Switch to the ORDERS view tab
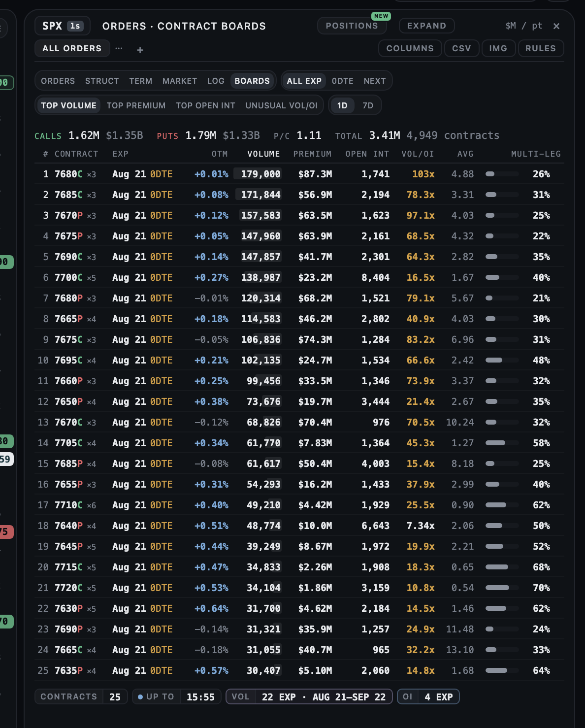Image resolution: width=585 pixels, height=728 pixels. tap(58, 81)
